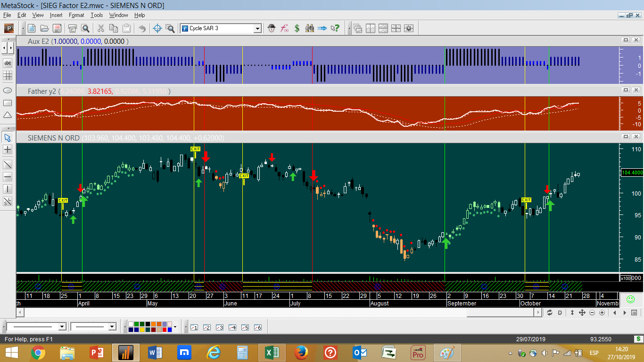This screenshot has height=362, width=644.
Task: Open the Cycle SAR 3 indicator dropdown
Action: pyautogui.click(x=257, y=28)
